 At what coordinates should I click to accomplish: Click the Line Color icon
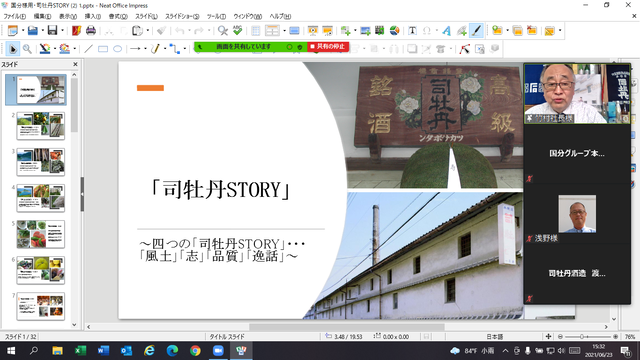(44, 49)
